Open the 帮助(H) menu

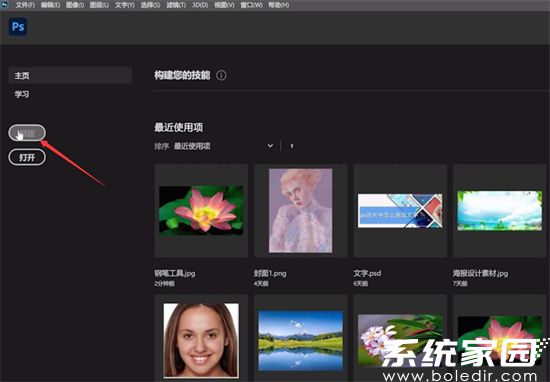coord(279,5)
